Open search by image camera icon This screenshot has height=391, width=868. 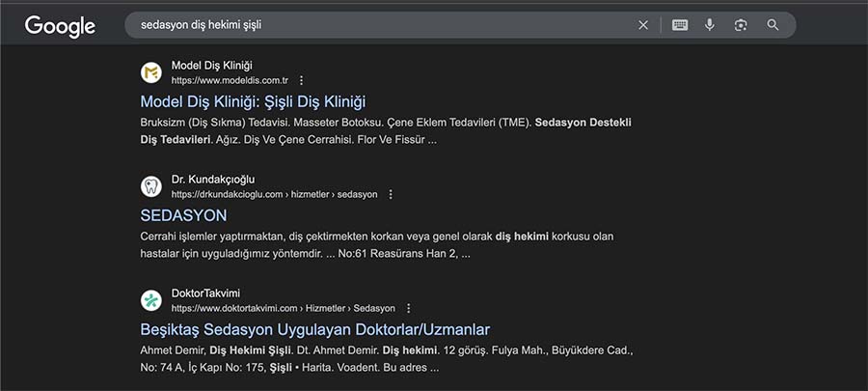tap(741, 25)
